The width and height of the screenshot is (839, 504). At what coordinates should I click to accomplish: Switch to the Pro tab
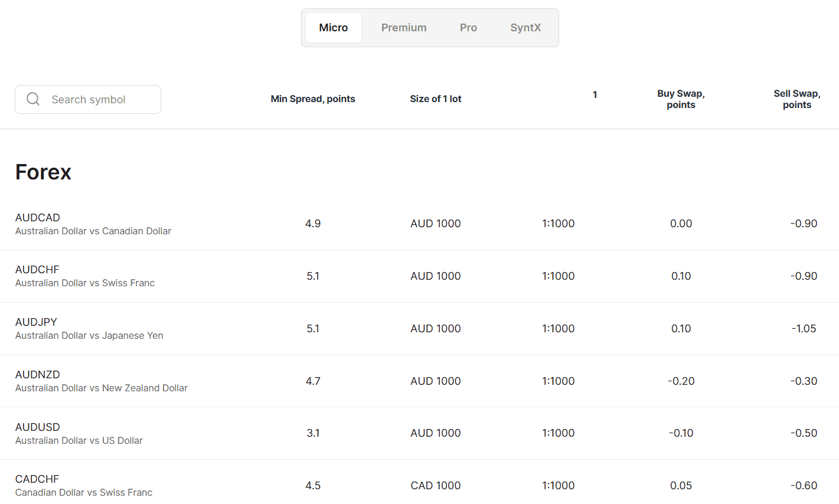(x=468, y=27)
